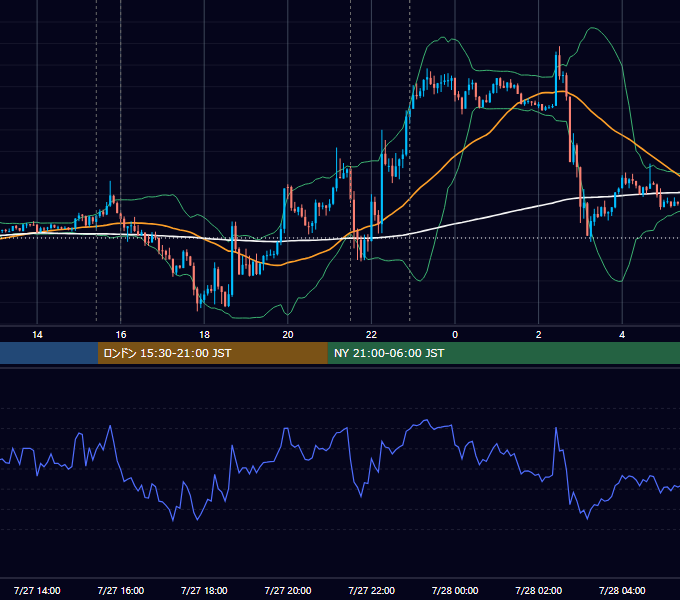Click the ロンドン 15:30-21:00 JST session bar

click(212, 353)
